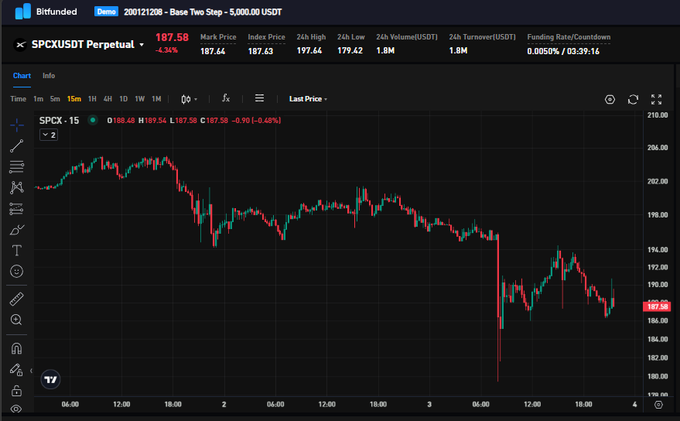Select the 15m timeframe
This screenshot has height=421, width=680.
(74, 99)
